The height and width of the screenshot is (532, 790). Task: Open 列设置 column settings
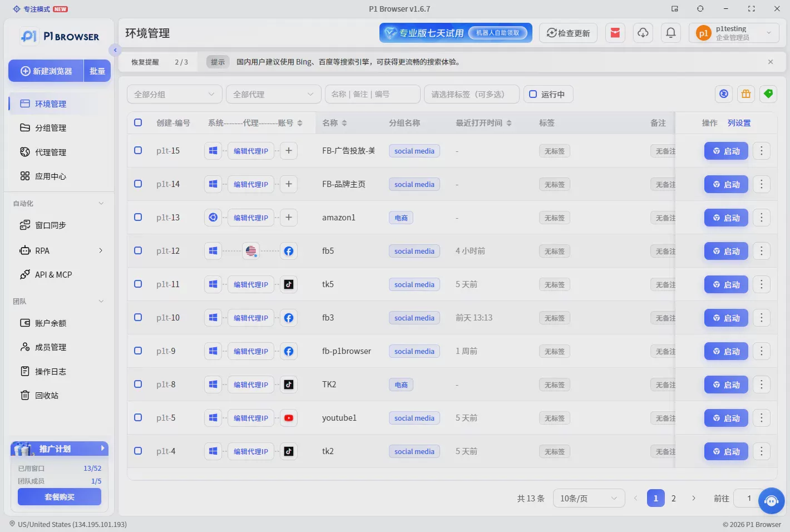(x=739, y=123)
